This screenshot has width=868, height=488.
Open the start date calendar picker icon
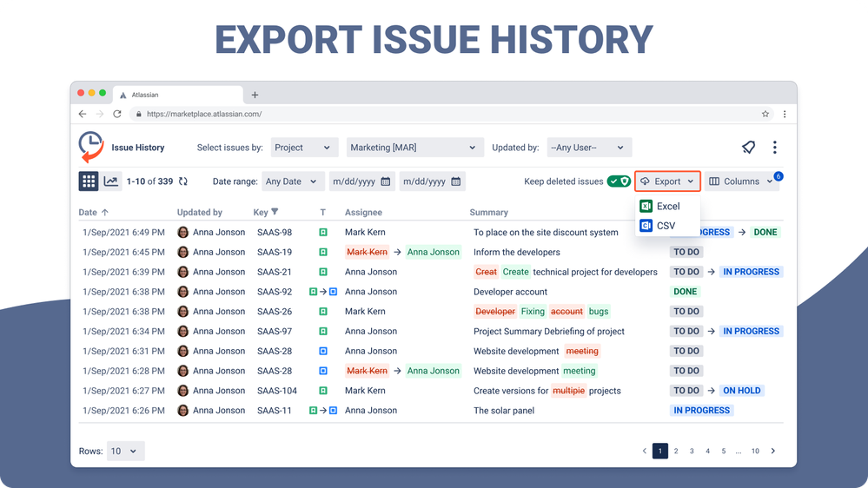386,181
